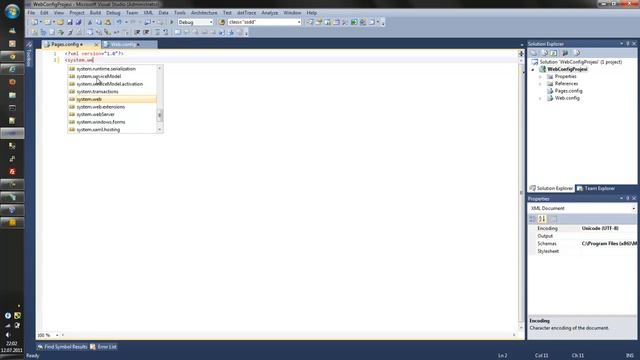
Task: Click the Cut icon in the toolbar
Action: [90, 22]
